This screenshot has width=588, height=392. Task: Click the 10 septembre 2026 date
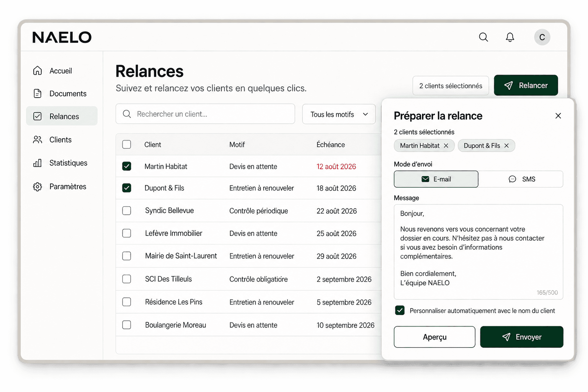coord(345,325)
